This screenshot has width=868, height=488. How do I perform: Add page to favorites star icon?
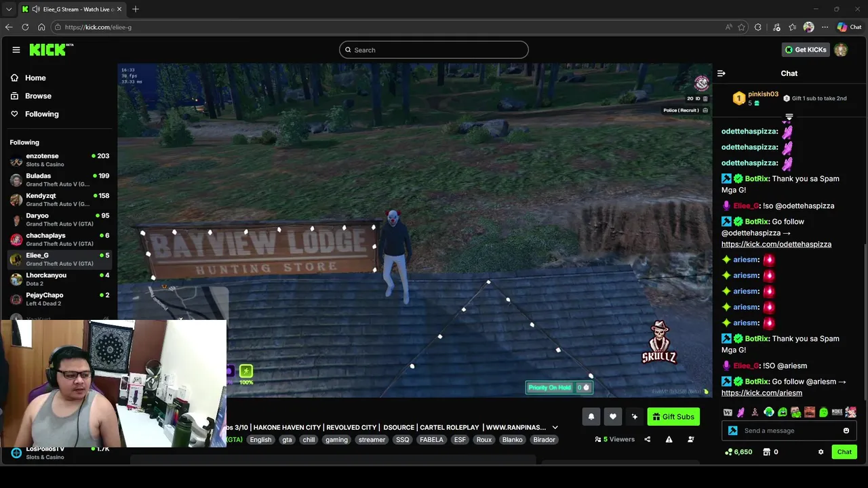coord(741,27)
